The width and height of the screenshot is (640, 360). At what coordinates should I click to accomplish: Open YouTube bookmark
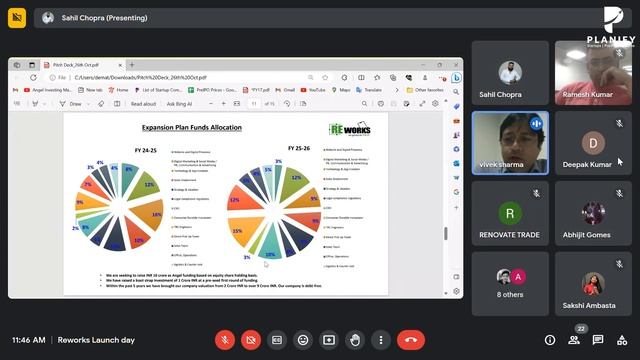[x=313, y=90]
